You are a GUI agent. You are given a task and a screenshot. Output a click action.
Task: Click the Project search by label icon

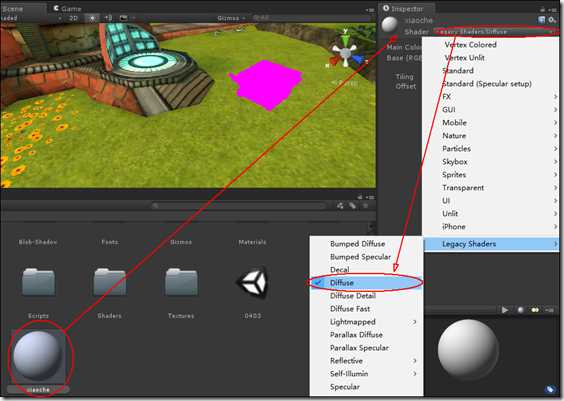[352, 206]
